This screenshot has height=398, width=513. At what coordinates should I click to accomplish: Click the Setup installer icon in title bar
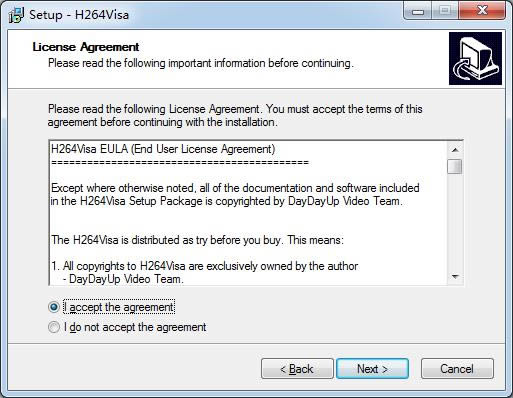pos(16,15)
